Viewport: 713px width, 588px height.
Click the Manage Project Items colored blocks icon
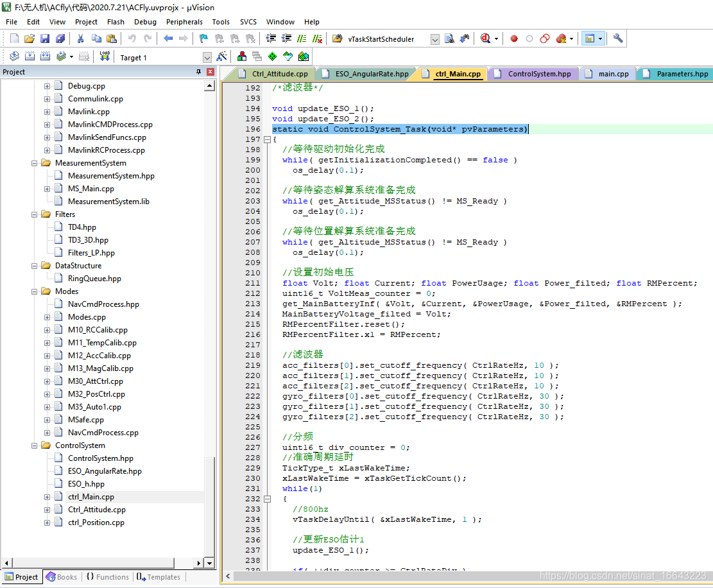pyautogui.click(x=242, y=57)
